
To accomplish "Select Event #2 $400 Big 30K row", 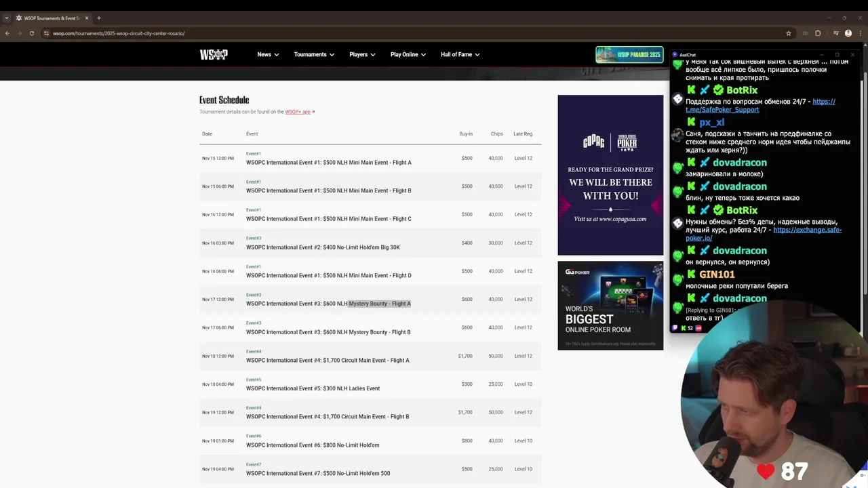I will point(370,243).
